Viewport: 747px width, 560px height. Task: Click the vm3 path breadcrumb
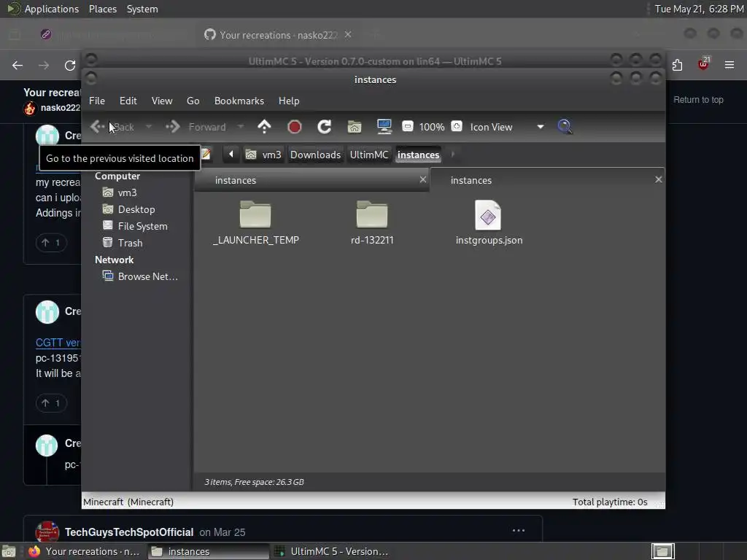tap(263, 155)
